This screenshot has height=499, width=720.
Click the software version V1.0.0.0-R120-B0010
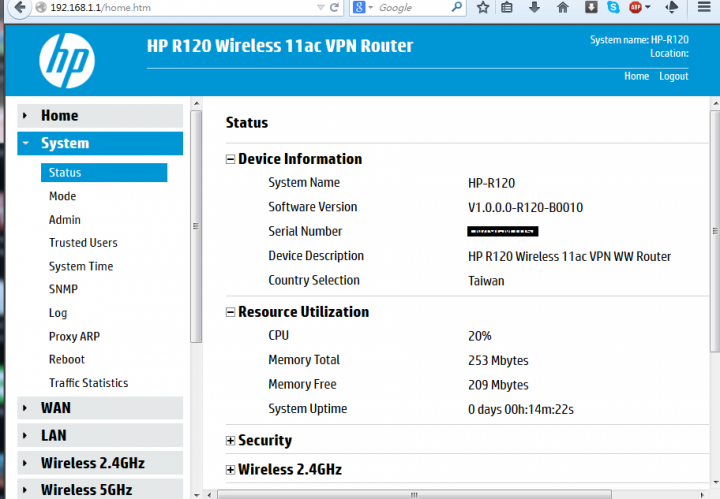coord(525,207)
